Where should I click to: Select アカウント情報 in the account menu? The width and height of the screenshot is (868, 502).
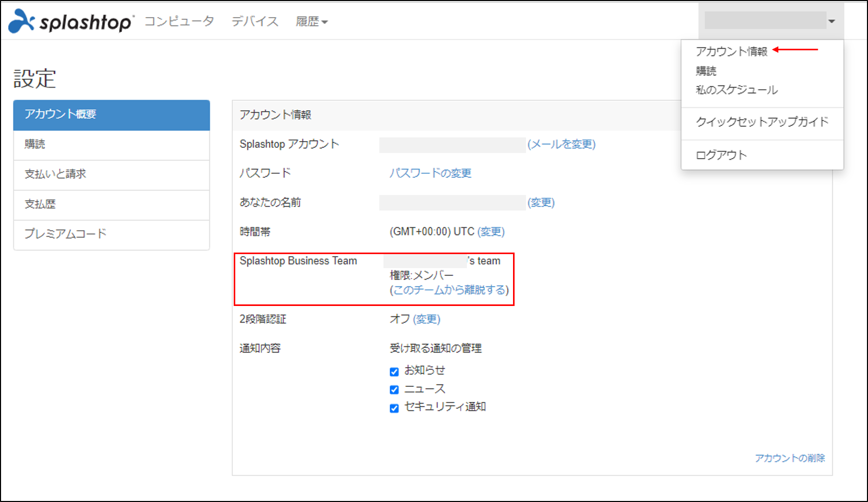731,51
